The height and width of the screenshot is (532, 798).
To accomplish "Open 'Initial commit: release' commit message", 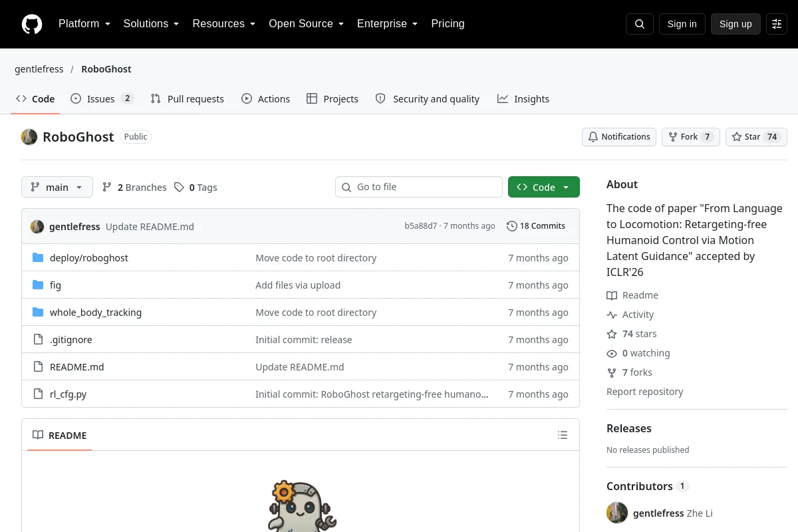I will (304, 340).
